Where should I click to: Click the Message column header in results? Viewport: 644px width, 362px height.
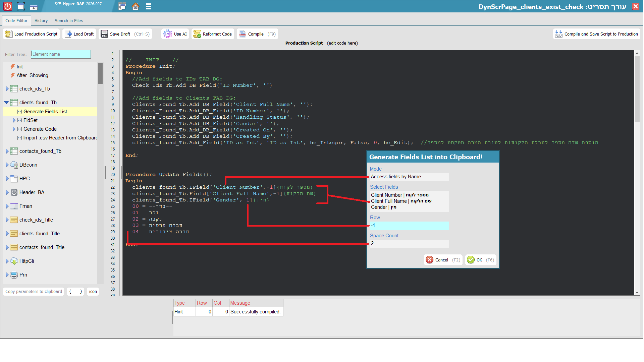coord(256,303)
